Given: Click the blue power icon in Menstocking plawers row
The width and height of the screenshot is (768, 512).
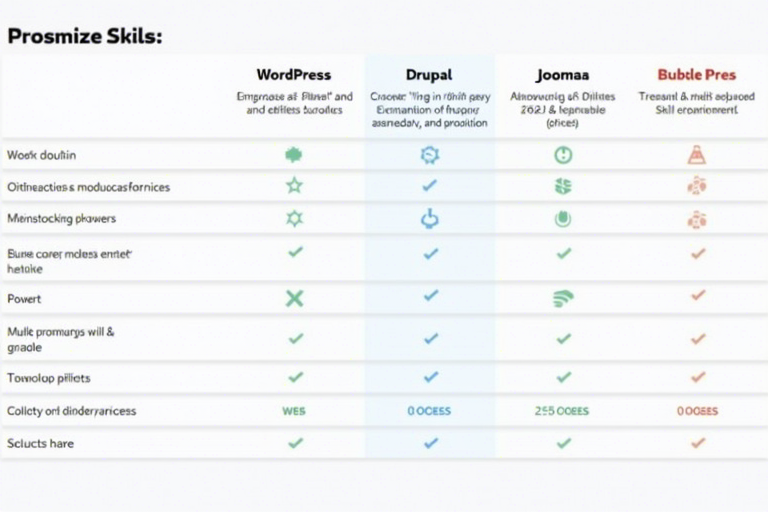Looking at the screenshot, I should point(430,218).
